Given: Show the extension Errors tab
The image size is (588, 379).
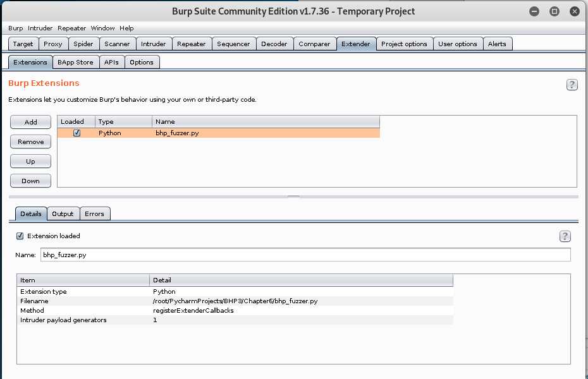Looking at the screenshot, I should [94, 214].
